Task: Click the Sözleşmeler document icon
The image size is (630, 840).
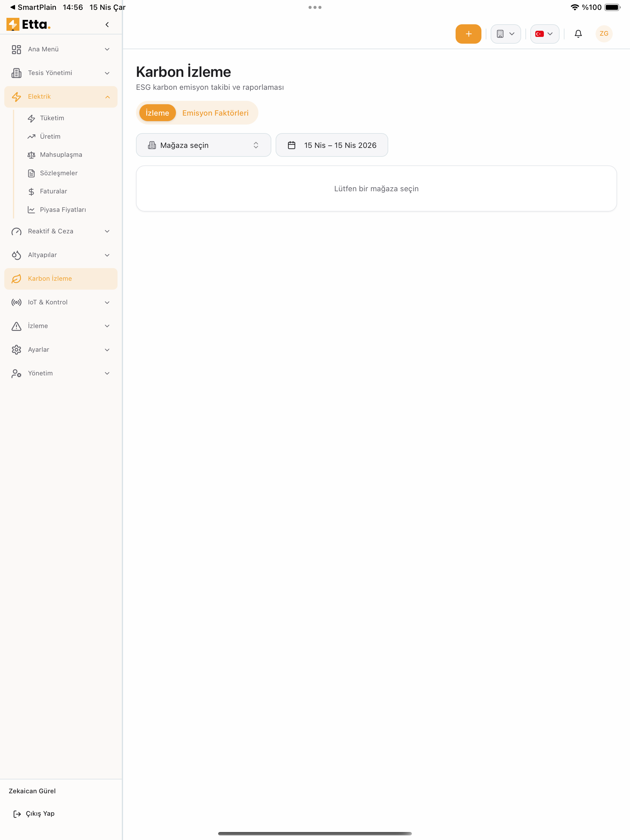Action: tap(32, 173)
